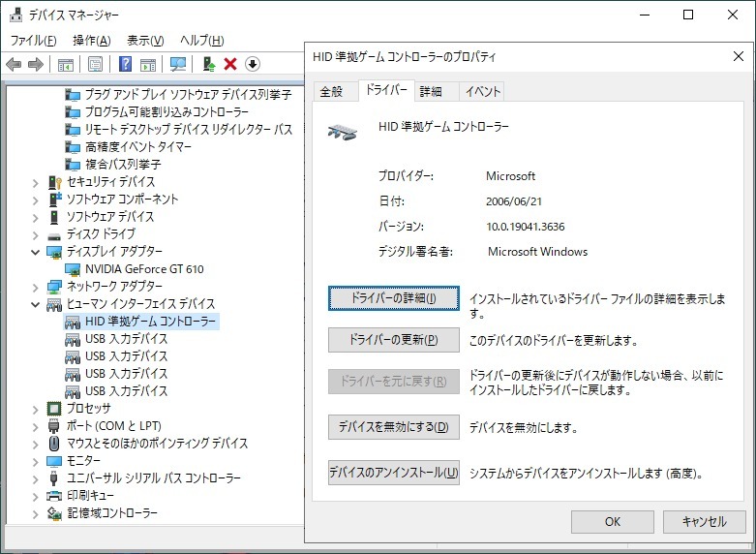
Task: Collapse the ヒューマン インターフェイス デバイス node
Action: 37,304
